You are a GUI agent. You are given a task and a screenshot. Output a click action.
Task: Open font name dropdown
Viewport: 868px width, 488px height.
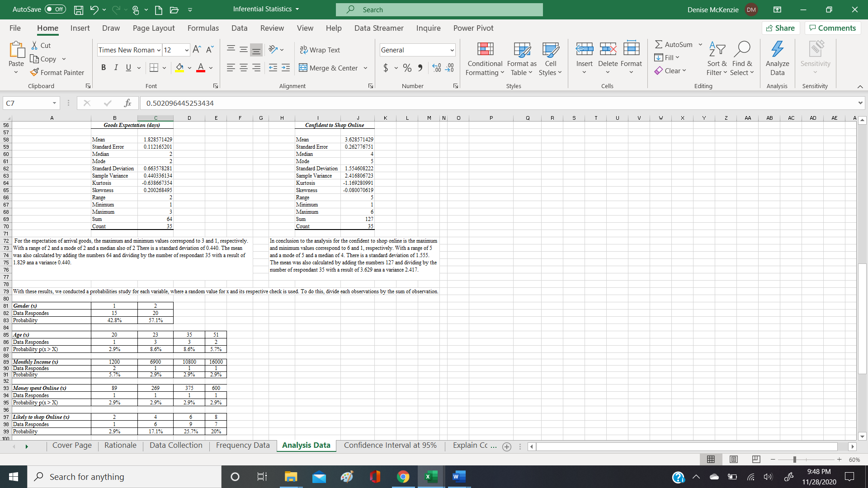(x=159, y=50)
